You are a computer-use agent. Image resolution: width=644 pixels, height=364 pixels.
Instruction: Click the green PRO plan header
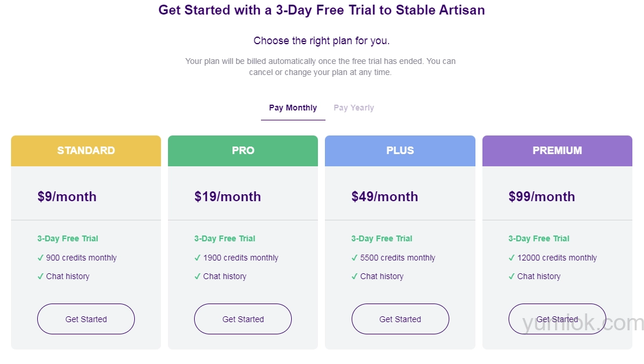(x=242, y=150)
